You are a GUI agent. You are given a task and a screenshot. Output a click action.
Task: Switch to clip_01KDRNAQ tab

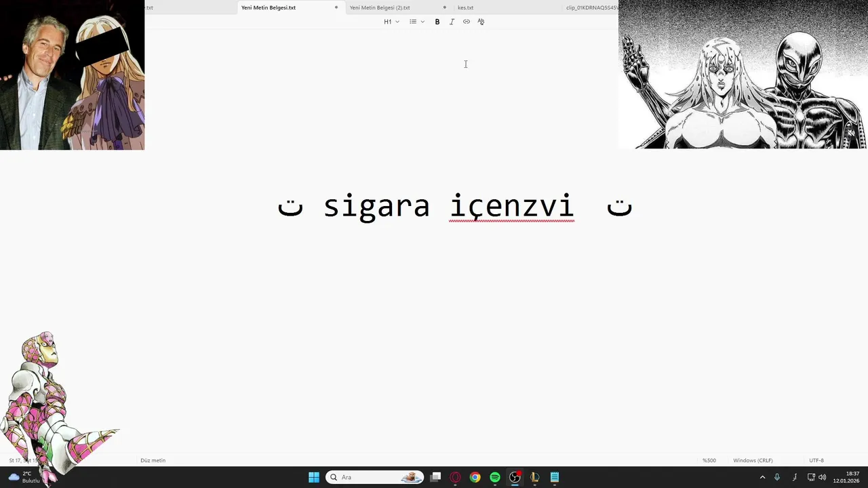pos(591,7)
